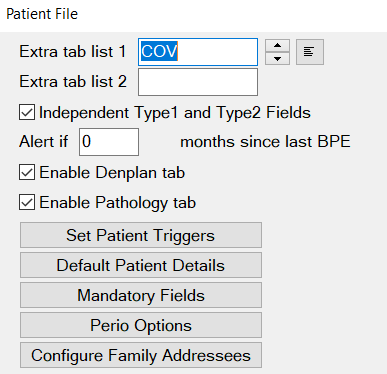This screenshot has width=387, height=374.
Task: Toggle Independent Type1 and Type2 Fields checkbox
Action: [27, 112]
